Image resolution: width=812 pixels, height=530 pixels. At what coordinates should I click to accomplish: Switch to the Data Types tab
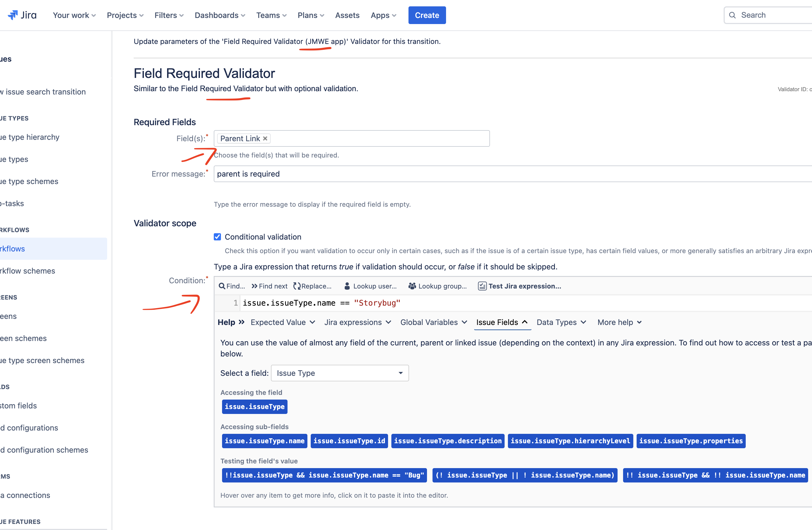(x=561, y=322)
